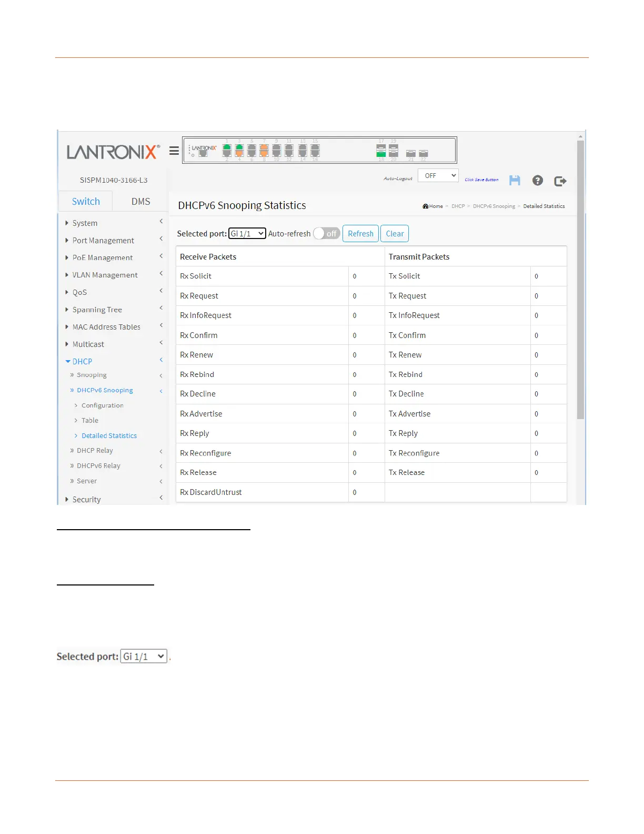
Task: Click SFP port 18 on the switch panel
Action: click(381, 154)
